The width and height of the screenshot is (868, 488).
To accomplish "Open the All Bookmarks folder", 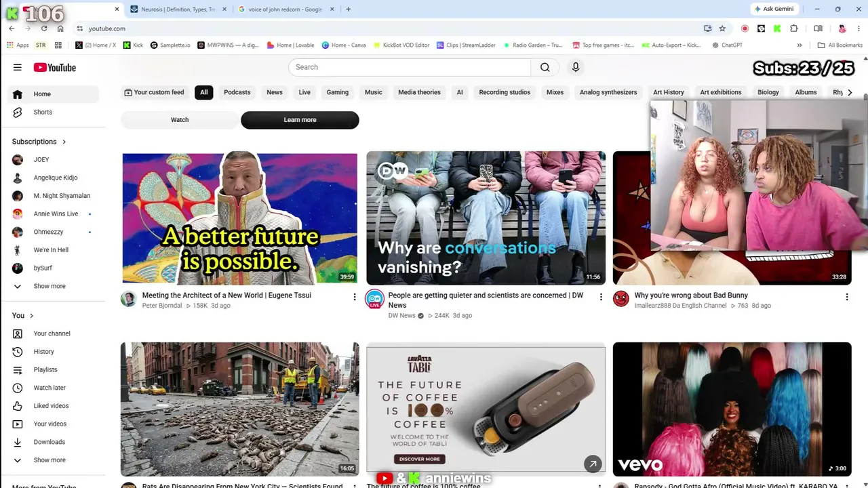I will 840,45.
